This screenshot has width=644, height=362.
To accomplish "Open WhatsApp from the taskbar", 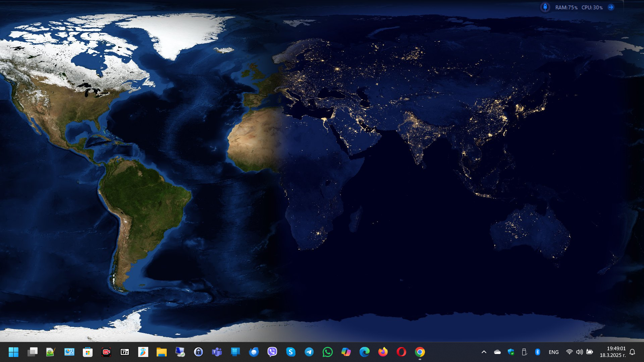I will click(328, 352).
